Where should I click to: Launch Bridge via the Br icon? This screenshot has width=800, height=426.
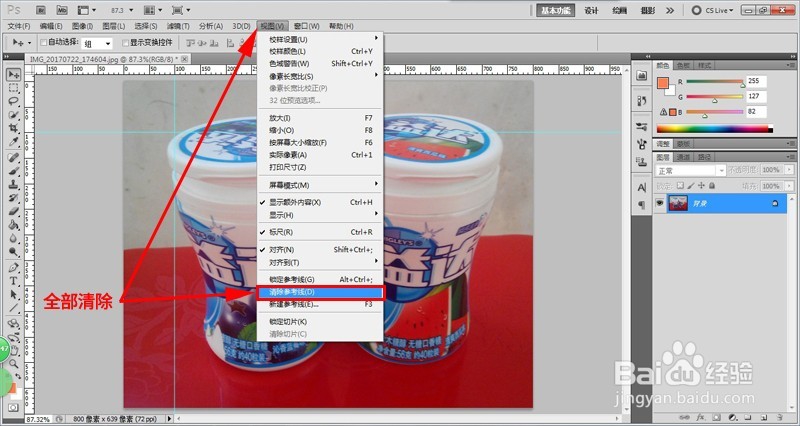pos(42,10)
